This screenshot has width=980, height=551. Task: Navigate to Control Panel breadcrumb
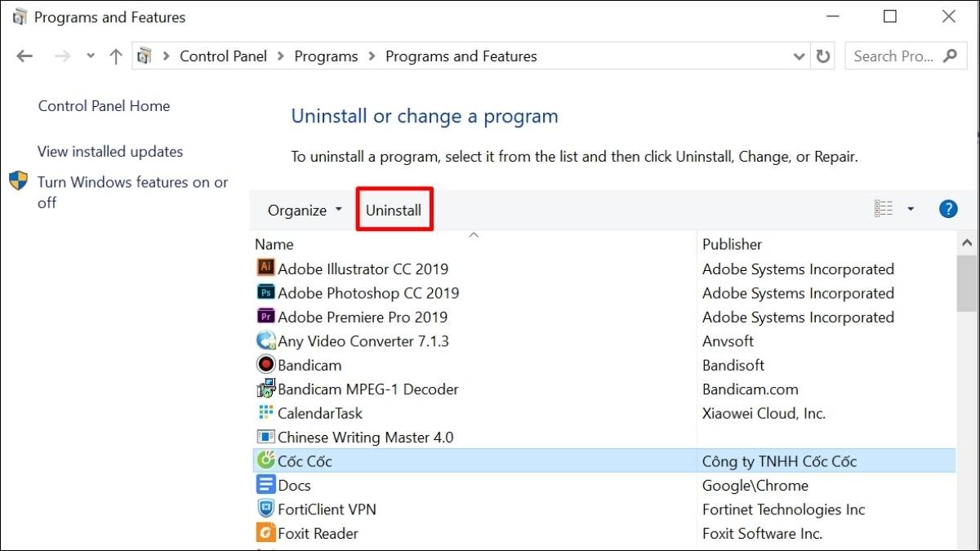coord(223,56)
